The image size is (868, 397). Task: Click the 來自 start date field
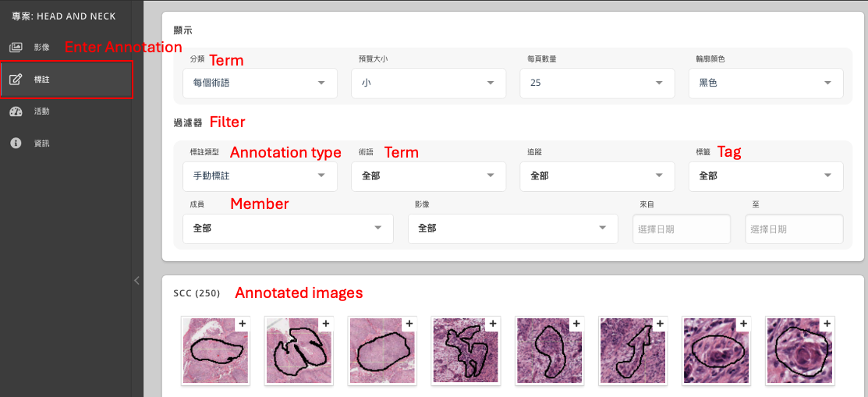680,229
